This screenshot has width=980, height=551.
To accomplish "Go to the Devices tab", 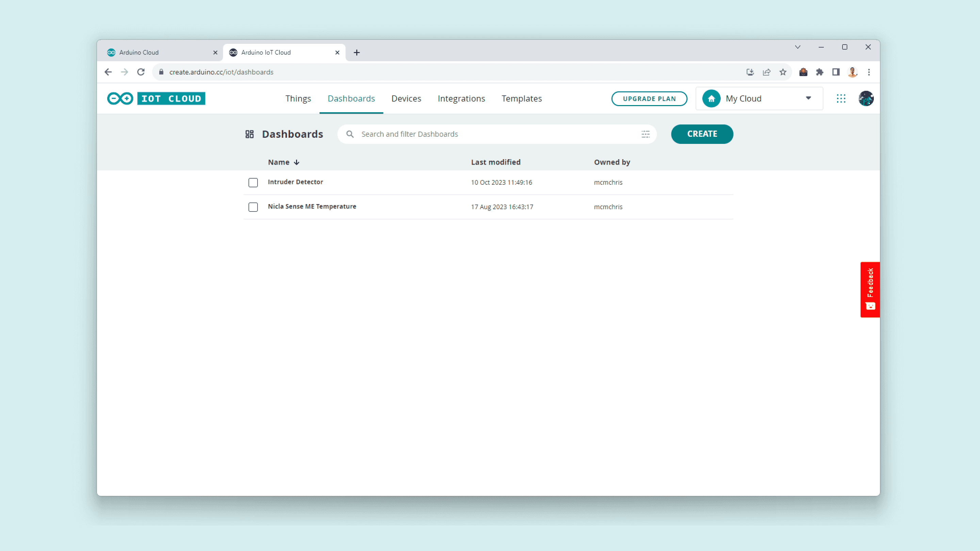I will pos(406,99).
